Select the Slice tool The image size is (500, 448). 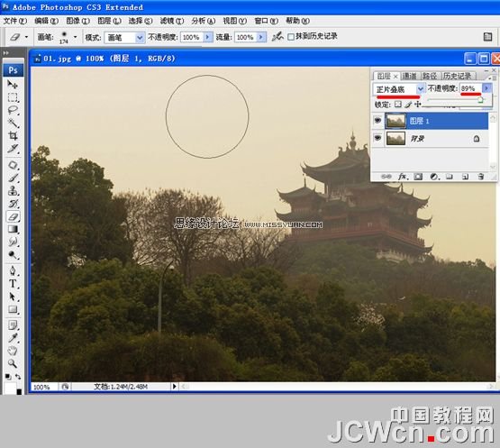pos(13,149)
